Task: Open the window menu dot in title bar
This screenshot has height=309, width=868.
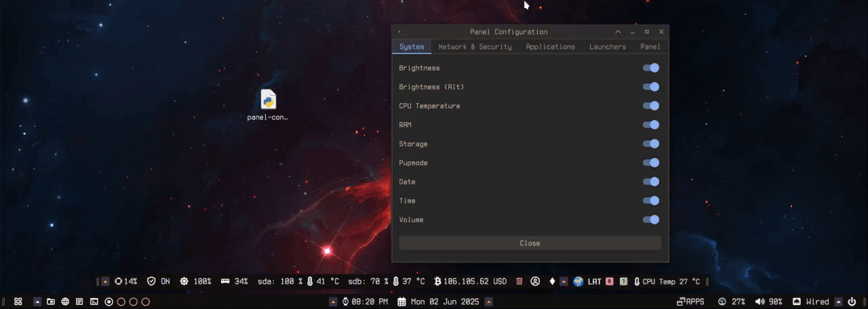Action: pyautogui.click(x=399, y=32)
